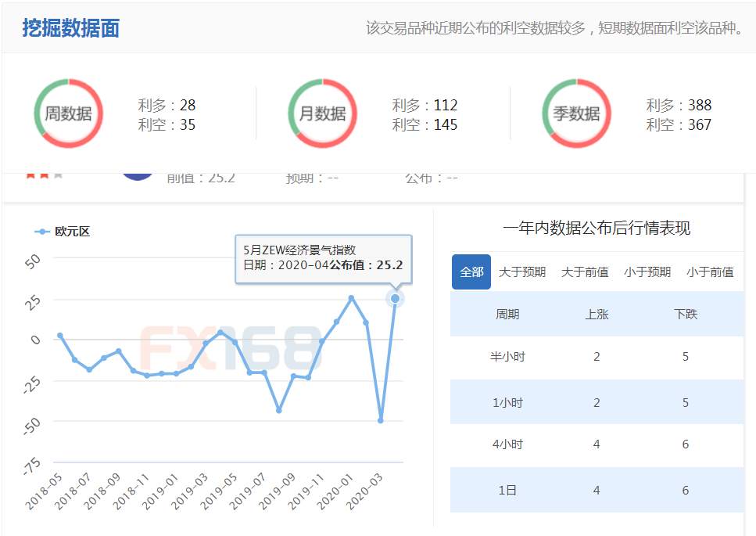Click weekly 利多：28 value
This screenshot has height=536, width=756.
coord(167,105)
